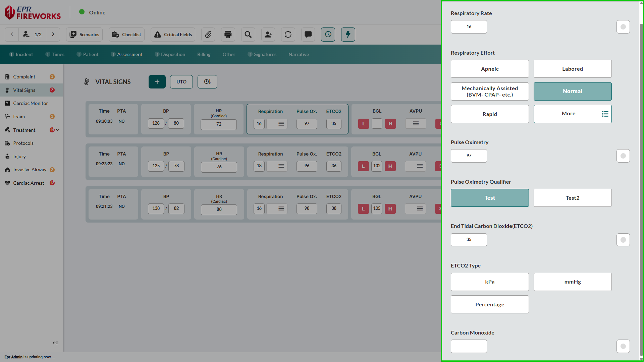Expand the Treatment sidebar chevron
The image size is (644, 362).
58,130
